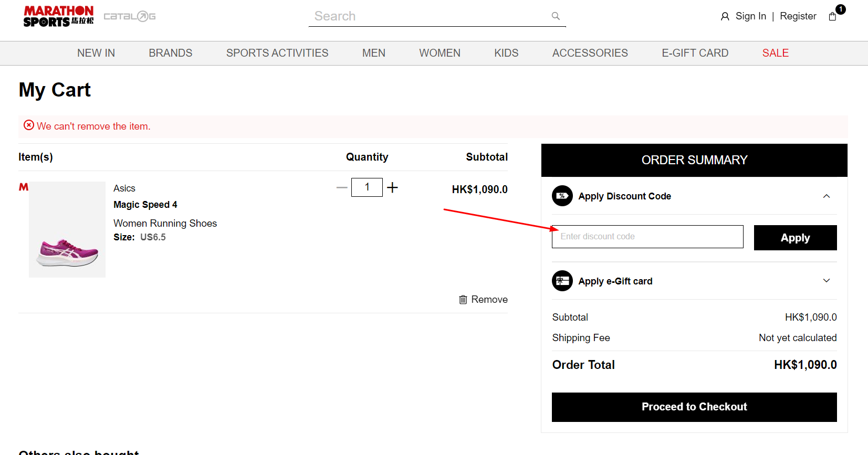Click the error icon in the alert
The image size is (868, 455).
click(29, 125)
